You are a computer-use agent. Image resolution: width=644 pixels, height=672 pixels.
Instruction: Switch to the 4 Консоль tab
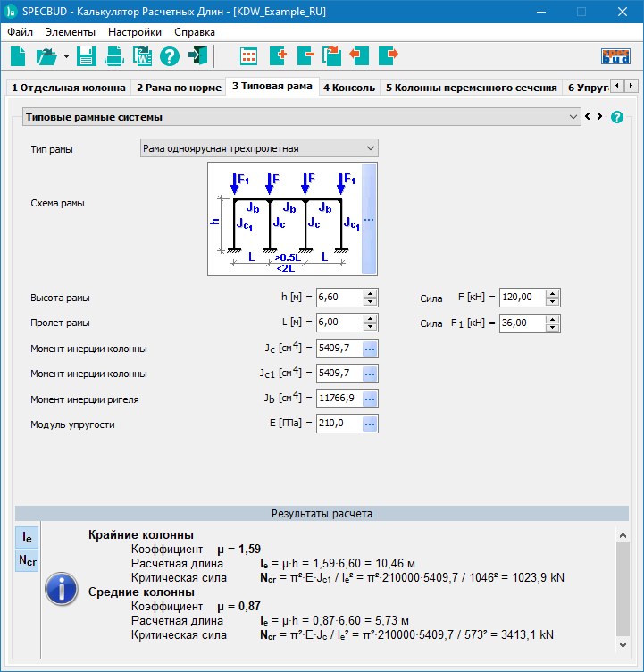(348, 88)
